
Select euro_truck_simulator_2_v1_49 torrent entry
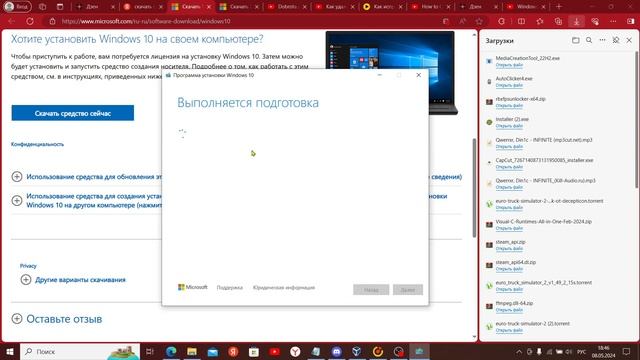(543, 282)
